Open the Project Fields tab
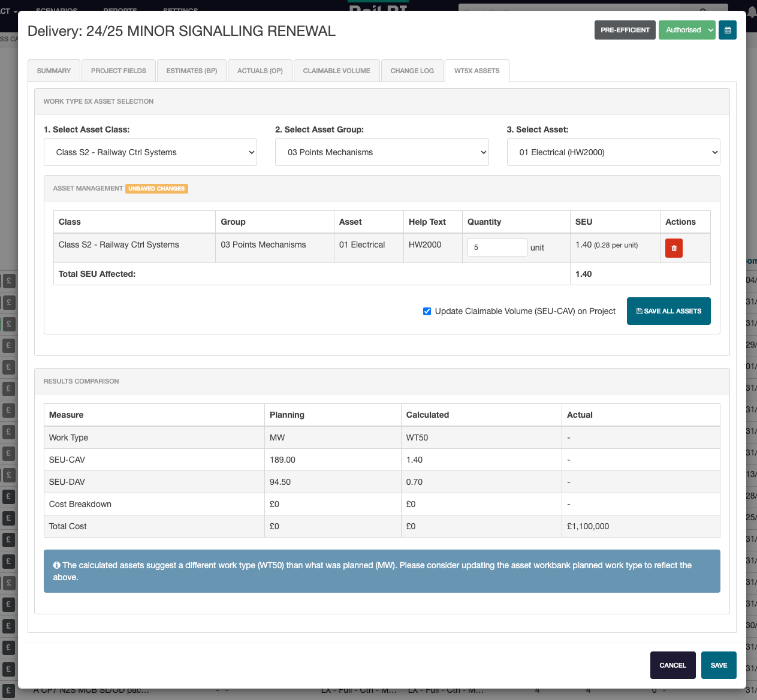The image size is (757, 700). pyautogui.click(x=119, y=71)
